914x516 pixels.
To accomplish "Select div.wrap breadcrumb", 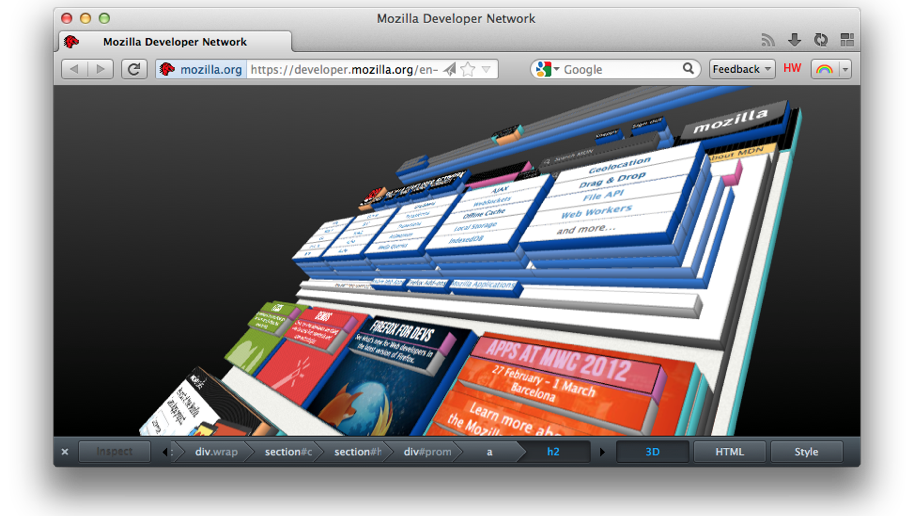I will [x=216, y=451].
